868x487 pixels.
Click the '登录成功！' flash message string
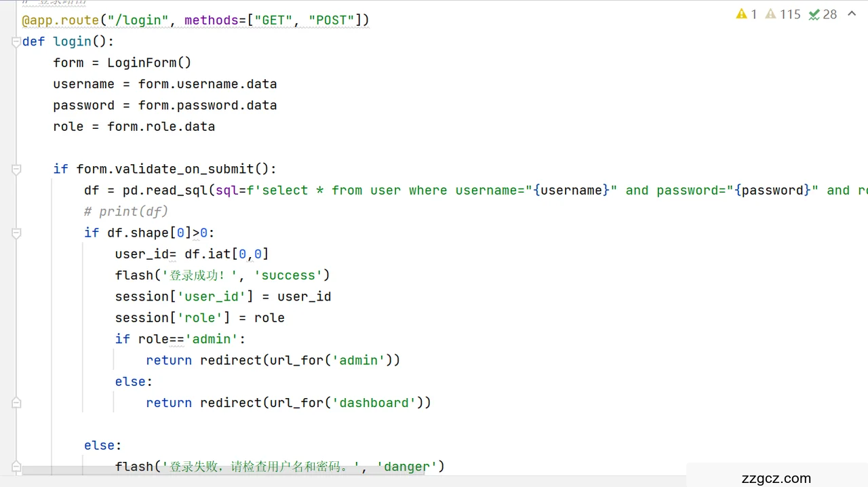[199, 275]
